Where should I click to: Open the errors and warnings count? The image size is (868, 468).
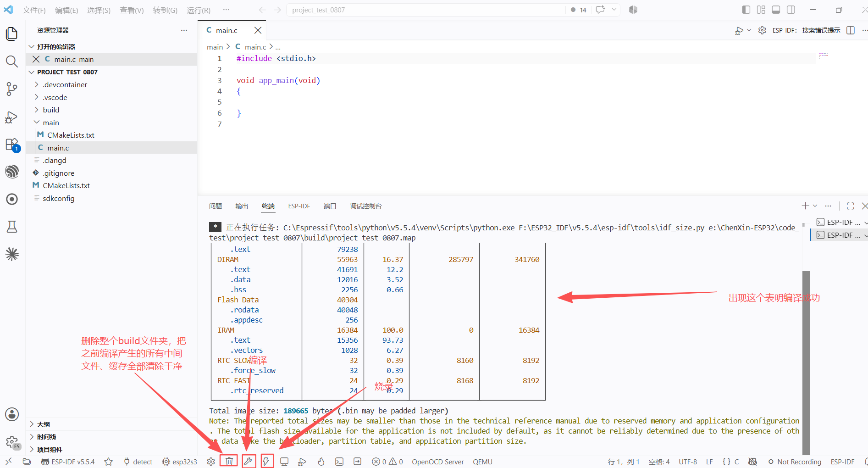tap(387, 462)
